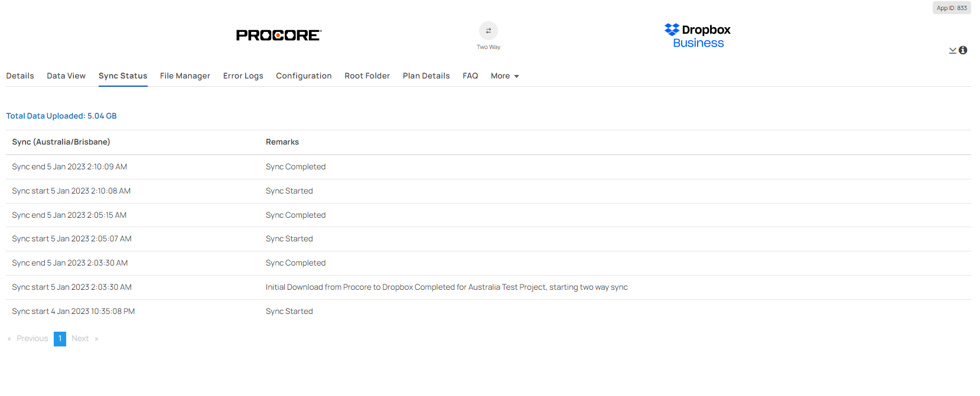Click the Dropbox Business logo
This screenshot has height=396, width=980.
tap(698, 36)
